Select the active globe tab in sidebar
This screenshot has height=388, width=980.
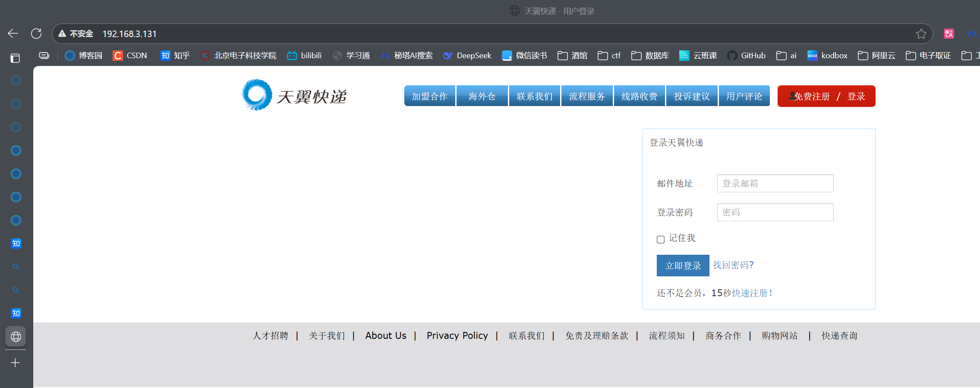(16, 337)
